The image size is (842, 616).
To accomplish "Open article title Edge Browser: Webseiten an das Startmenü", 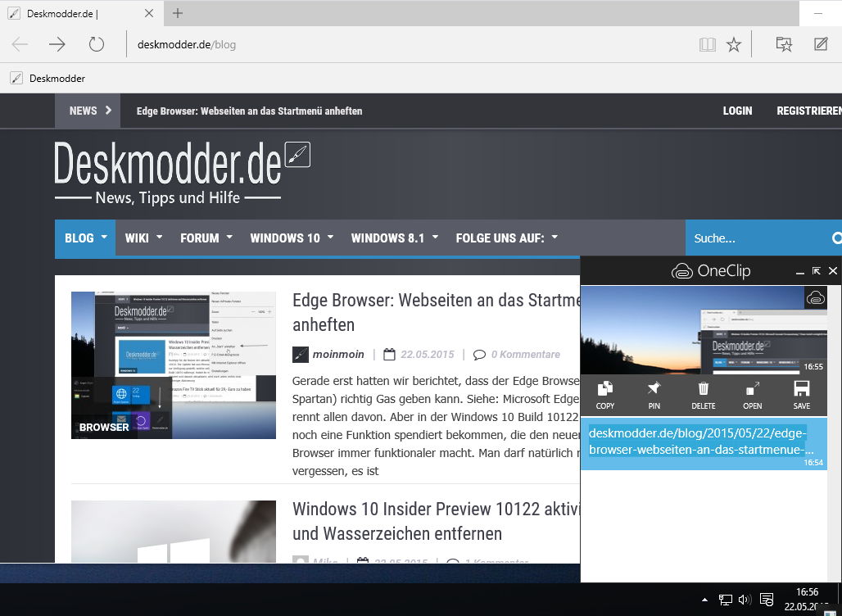I will pyautogui.click(x=436, y=312).
